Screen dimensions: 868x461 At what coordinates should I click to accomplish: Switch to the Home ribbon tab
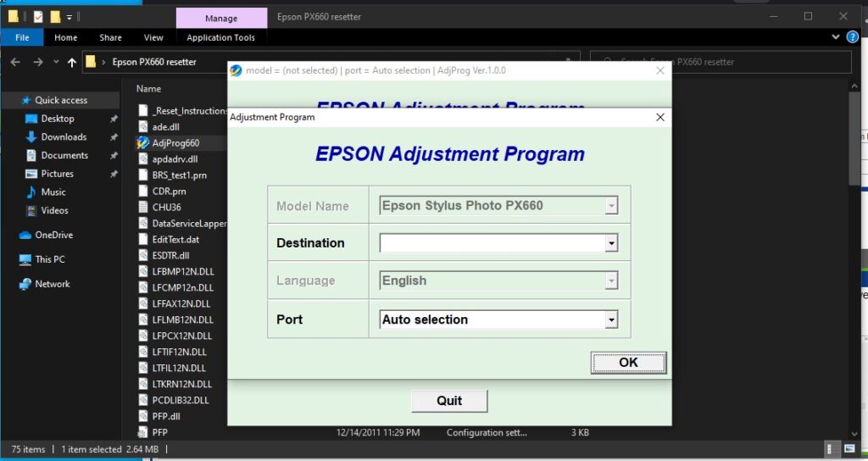click(66, 37)
